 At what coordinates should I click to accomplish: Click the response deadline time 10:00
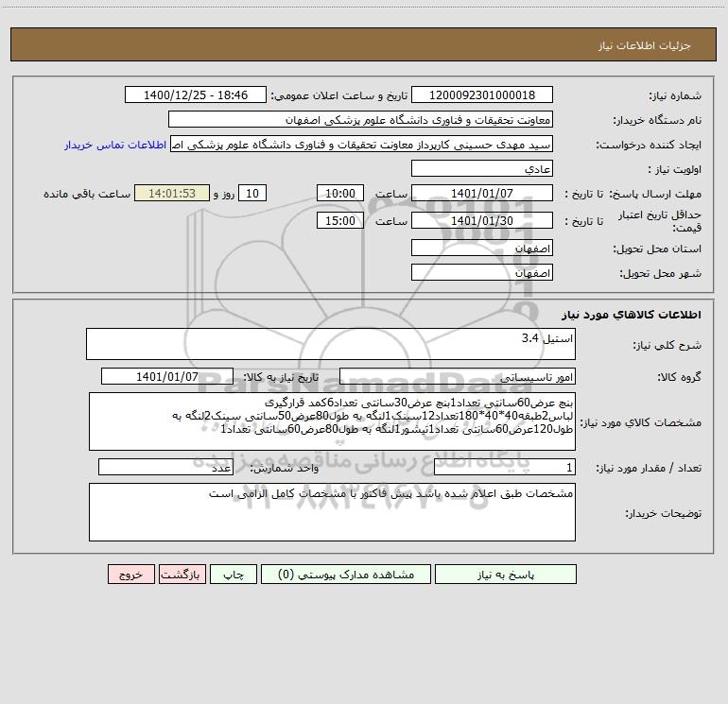click(x=339, y=193)
